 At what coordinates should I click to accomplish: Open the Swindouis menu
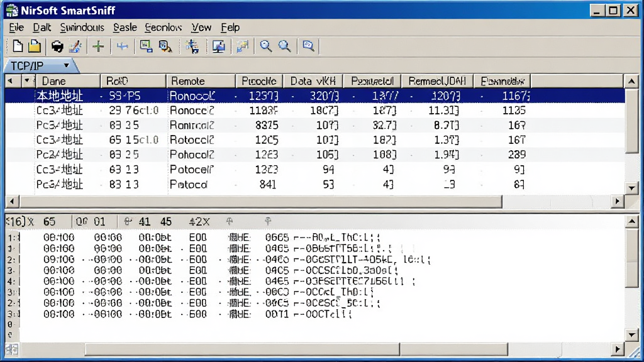tap(82, 28)
